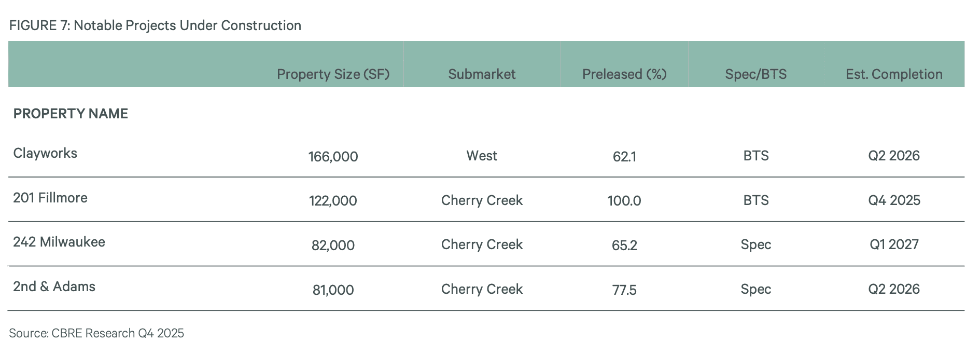Image resolution: width=980 pixels, height=354 pixels.
Task: Click the Q1 2027 completion date cell
Action: pyautogui.click(x=894, y=244)
